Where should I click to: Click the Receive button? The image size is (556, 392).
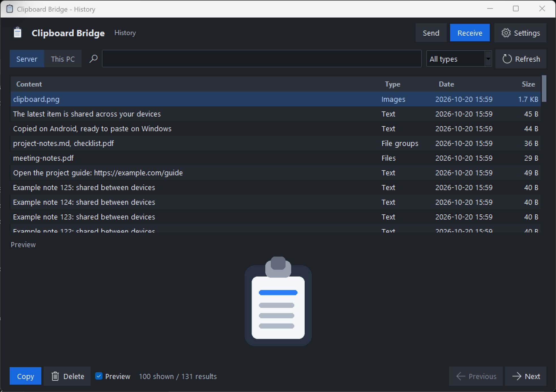coord(470,33)
